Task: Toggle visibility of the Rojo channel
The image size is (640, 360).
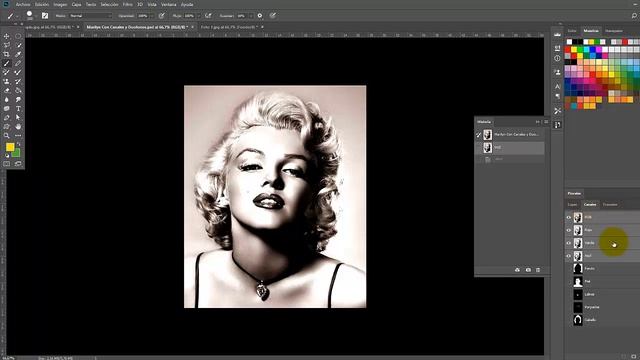Action: click(569, 230)
